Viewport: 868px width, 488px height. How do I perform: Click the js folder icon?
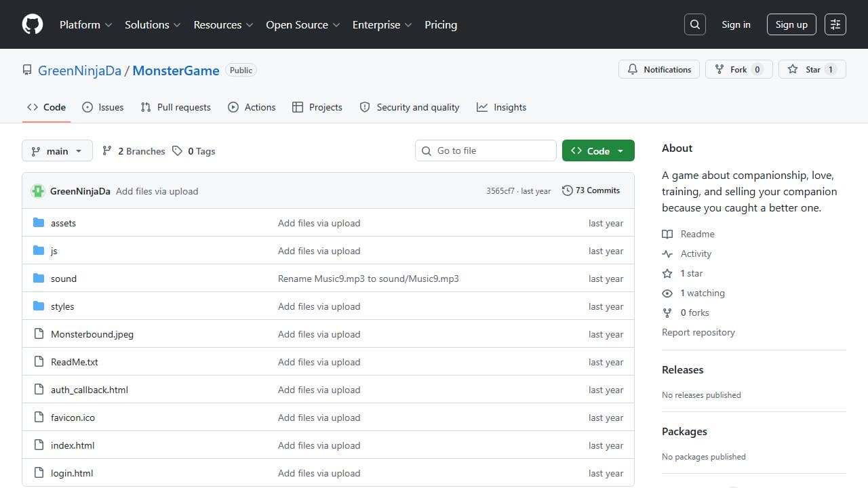tap(39, 251)
